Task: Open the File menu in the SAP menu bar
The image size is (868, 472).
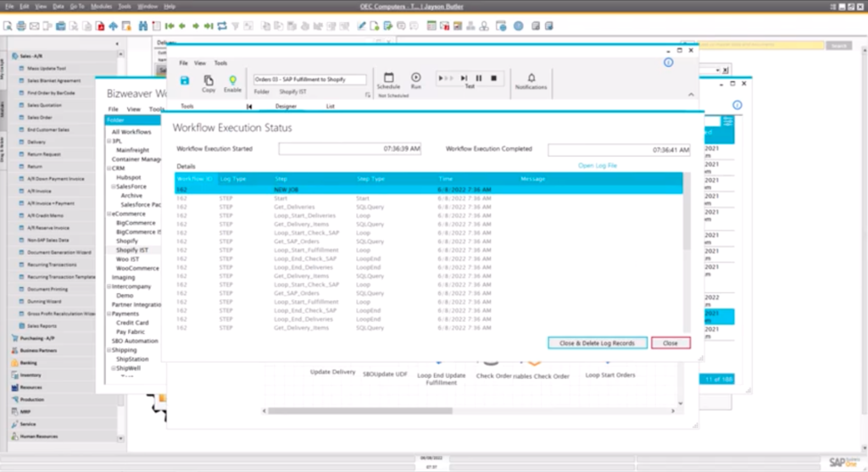Action: coord(8,7)
